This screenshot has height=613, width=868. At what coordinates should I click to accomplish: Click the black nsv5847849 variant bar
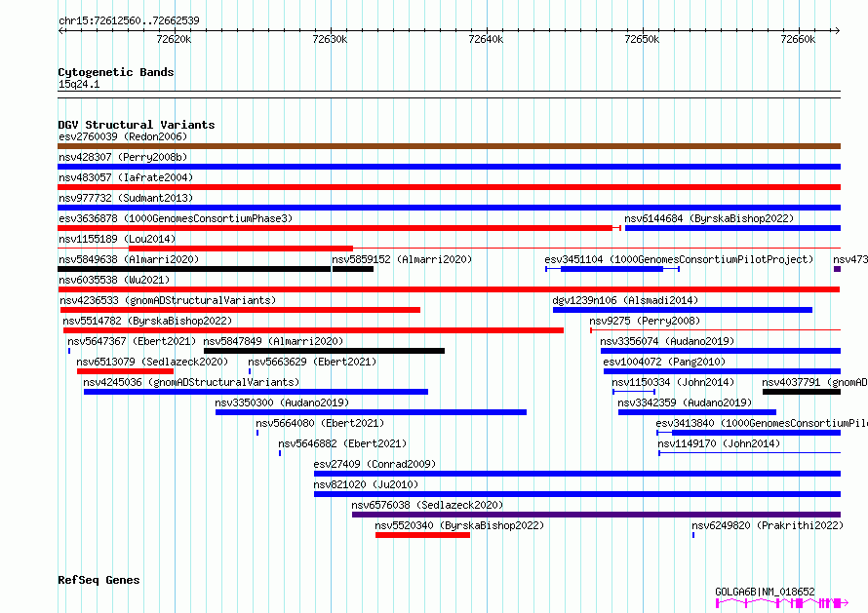coord(324,351)
